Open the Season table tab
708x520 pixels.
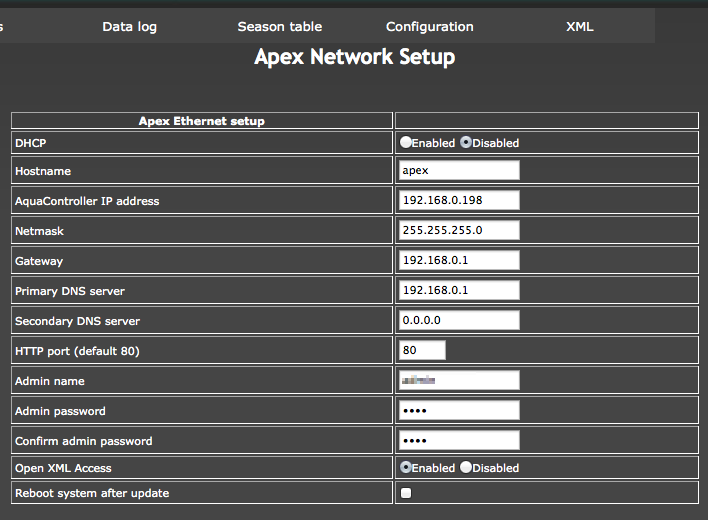click(x=280, y=27)
